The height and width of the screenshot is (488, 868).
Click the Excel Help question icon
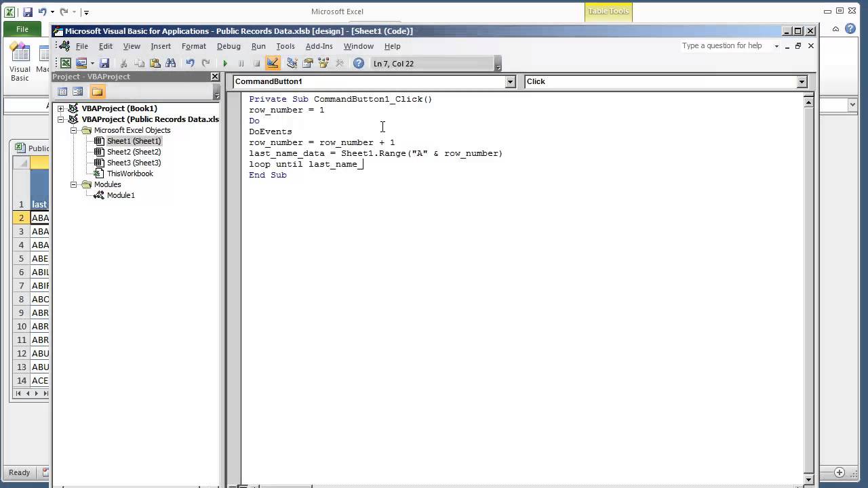point(850,29)
